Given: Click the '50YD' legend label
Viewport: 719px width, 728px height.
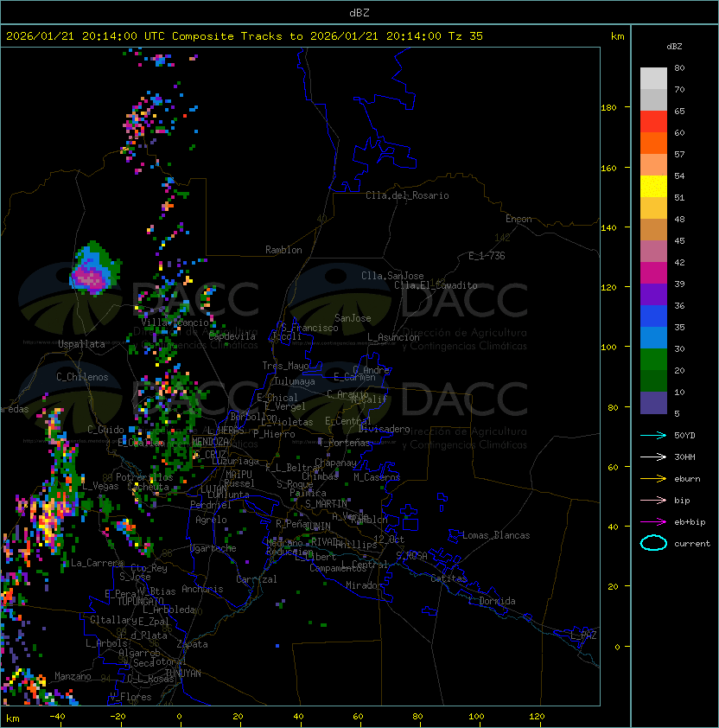Looking at the screenshot, I should click(x=684, y=435).
